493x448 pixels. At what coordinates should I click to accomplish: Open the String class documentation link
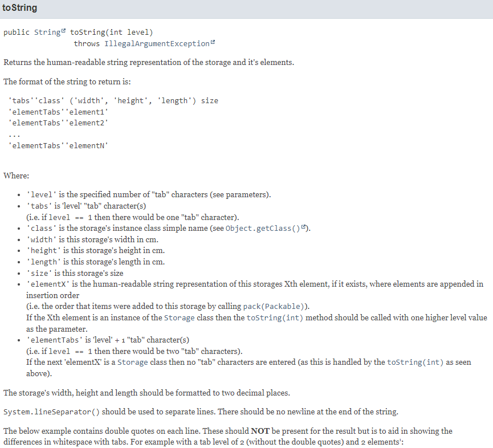48,32
